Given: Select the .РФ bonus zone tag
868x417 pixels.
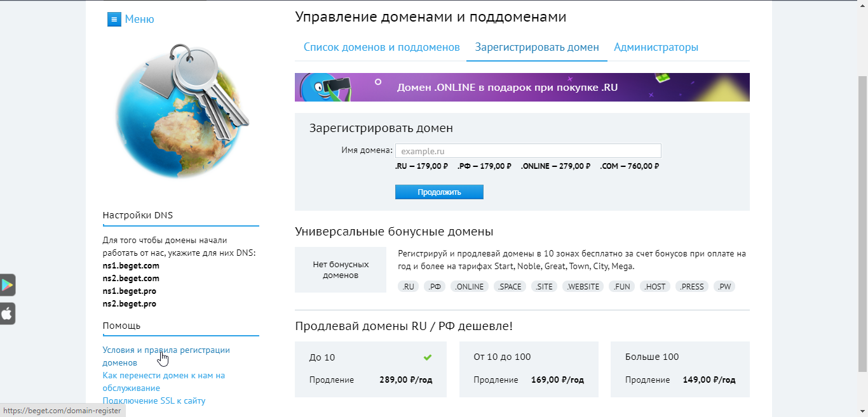Looking at the screenshot, I should [435, 286].
